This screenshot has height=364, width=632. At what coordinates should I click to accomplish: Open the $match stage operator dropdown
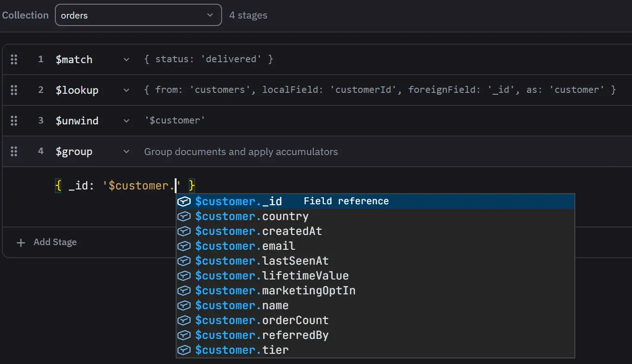[x=126, y=59]
